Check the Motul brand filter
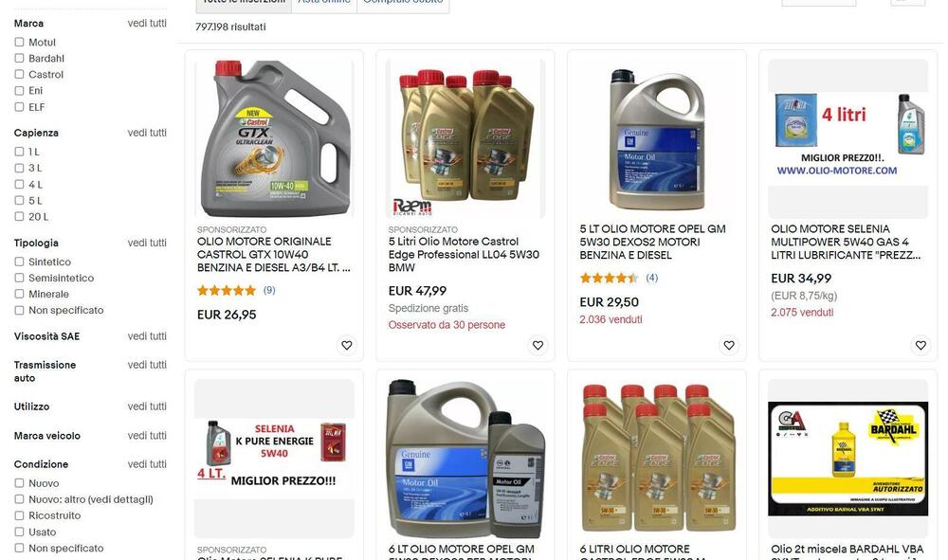Image resolution: width=948 pixels, height=560 pixels. (19, 43)
